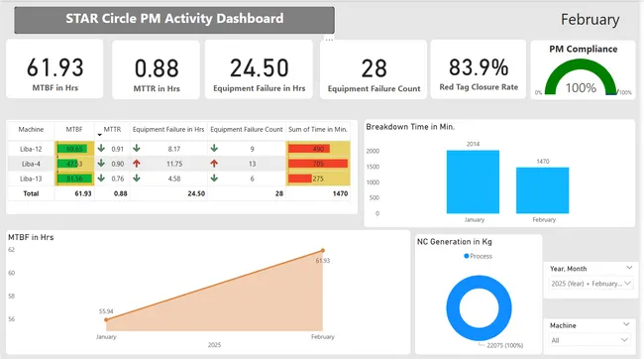
Task: Click the more options ellipsis above cards
Action: 329,40
